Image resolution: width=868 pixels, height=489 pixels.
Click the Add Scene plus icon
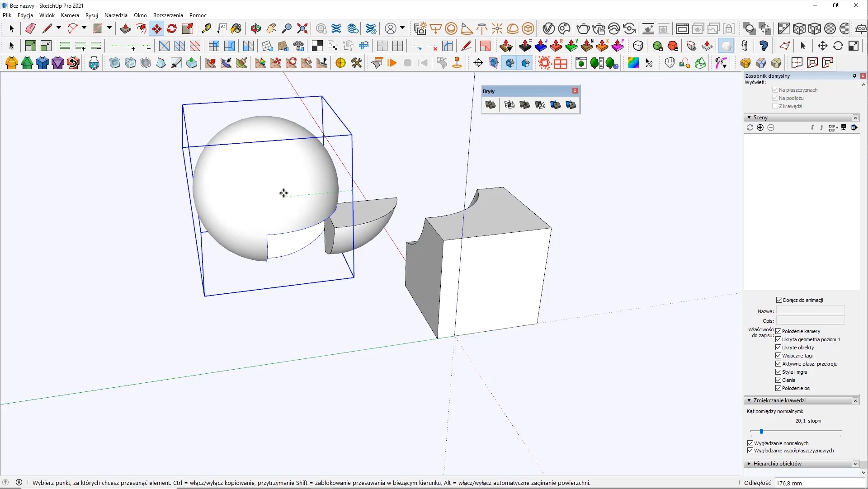(760, 128)
